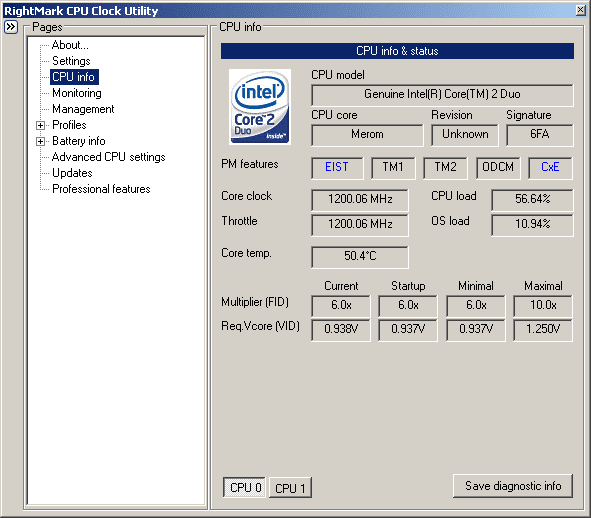This screenshot has width=591, height=518.
Task: Expand the Battery info tree node
Action: tap(40, 141)
